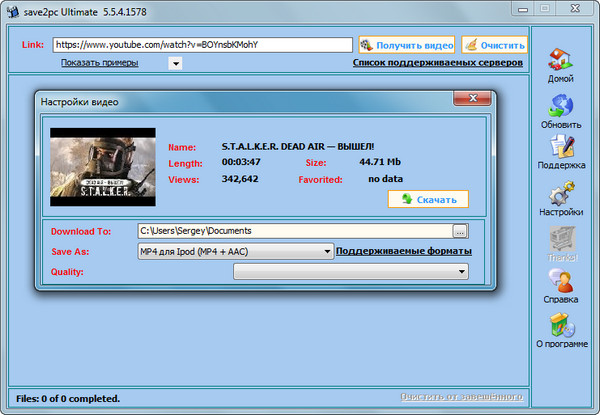The height and width of the screenshot is (415, 600).
Task: Expand the Показать примеры dropdown arrow
Action: point(175,63)
